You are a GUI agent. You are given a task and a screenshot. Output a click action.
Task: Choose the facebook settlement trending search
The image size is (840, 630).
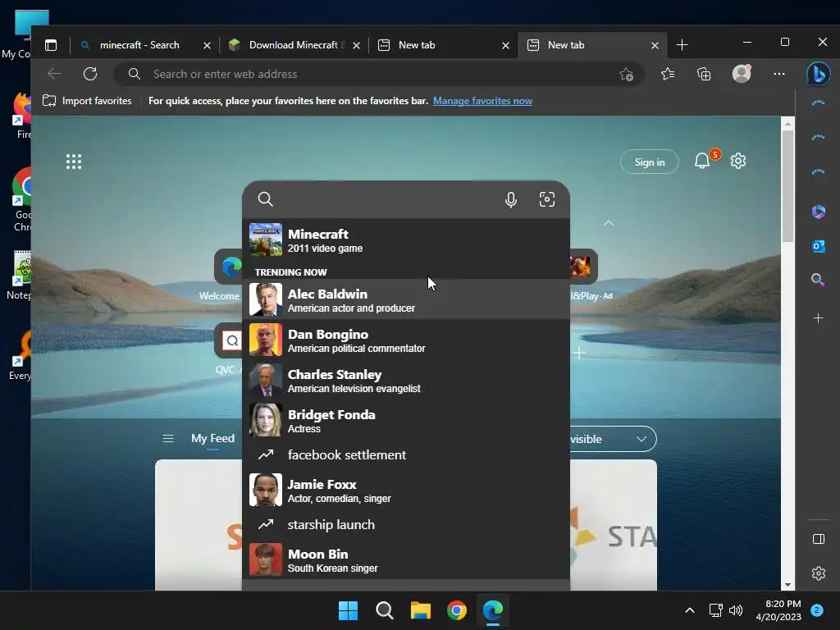coord(406,454)
